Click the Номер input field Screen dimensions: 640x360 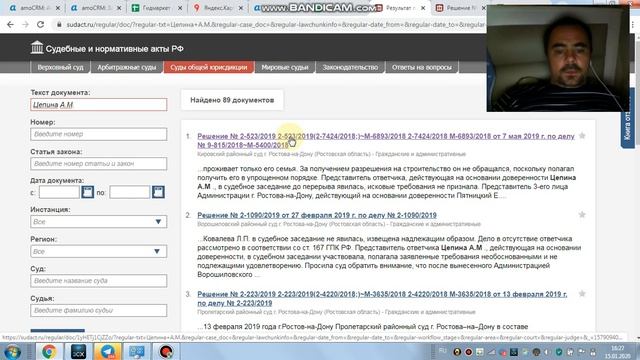[x=98, y=134]
